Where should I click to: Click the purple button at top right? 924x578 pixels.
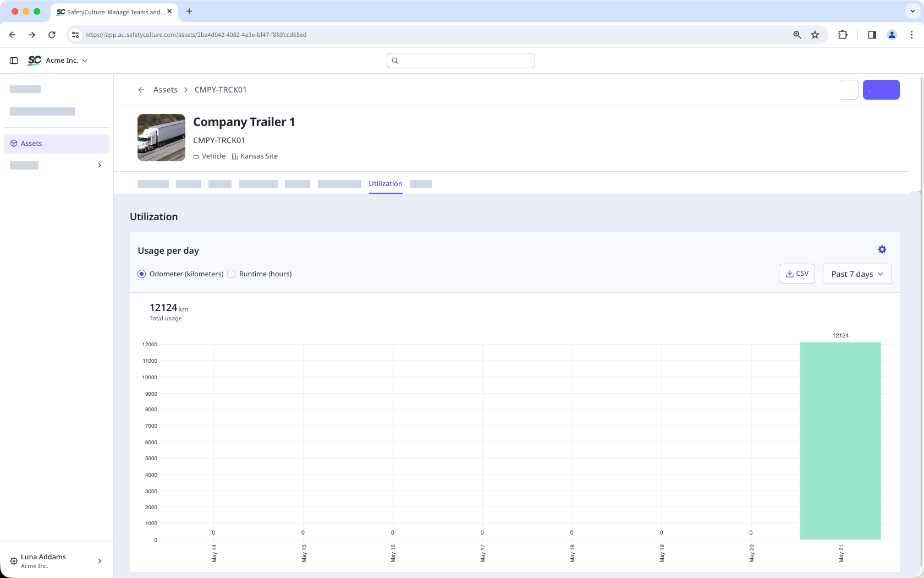(881, 90)
